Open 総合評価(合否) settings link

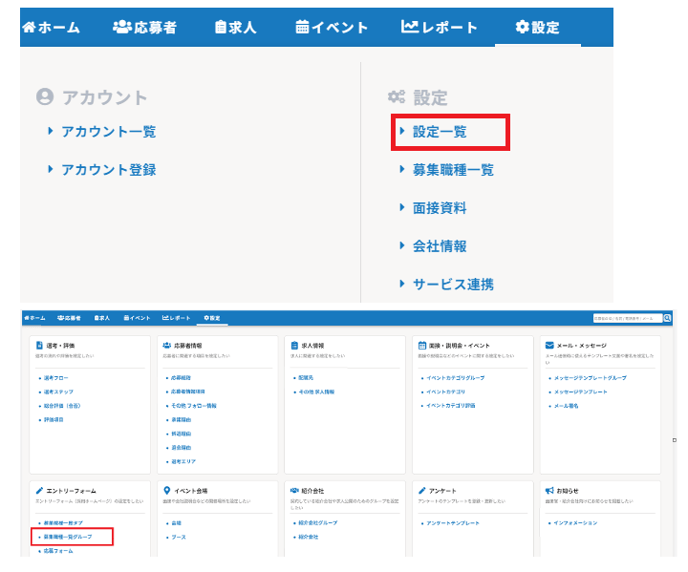pos(62,406)
